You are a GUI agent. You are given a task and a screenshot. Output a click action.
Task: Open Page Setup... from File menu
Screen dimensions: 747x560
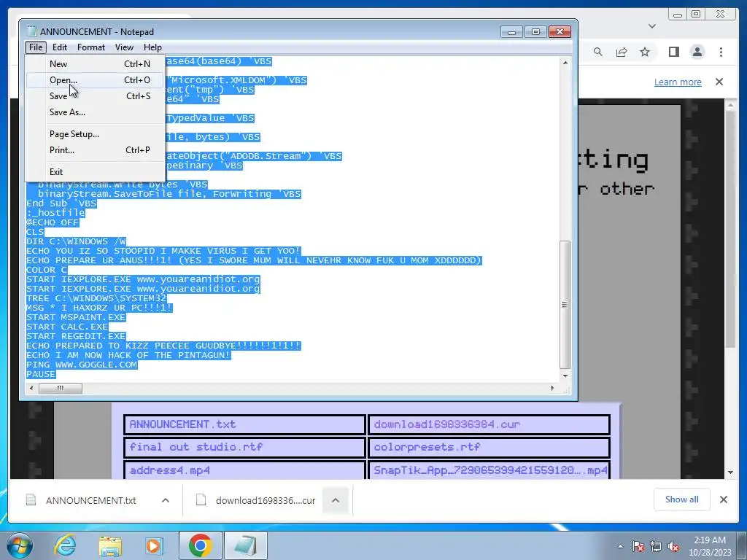pyautogui.click(x=95, y=134)
